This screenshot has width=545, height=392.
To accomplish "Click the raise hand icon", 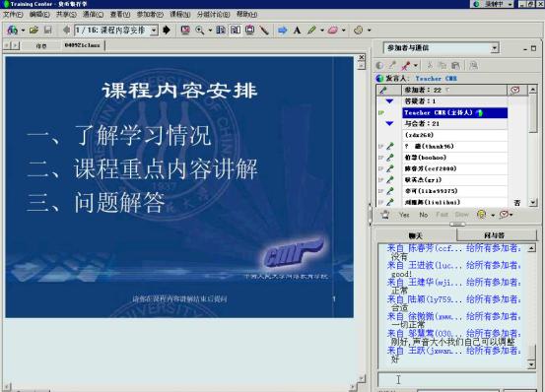I will pos(385,215).
